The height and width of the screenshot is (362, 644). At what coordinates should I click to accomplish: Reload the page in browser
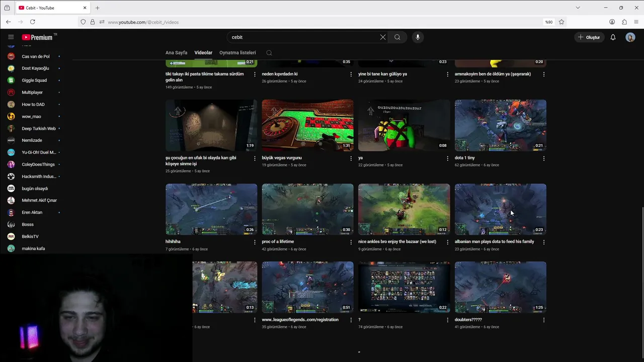(x=33, y=22)
